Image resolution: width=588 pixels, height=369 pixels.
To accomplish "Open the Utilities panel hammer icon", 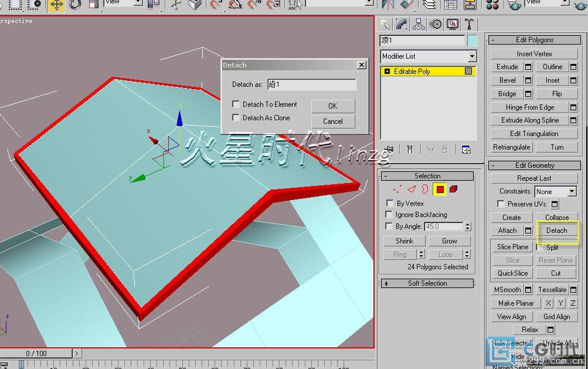I will 470,24.
